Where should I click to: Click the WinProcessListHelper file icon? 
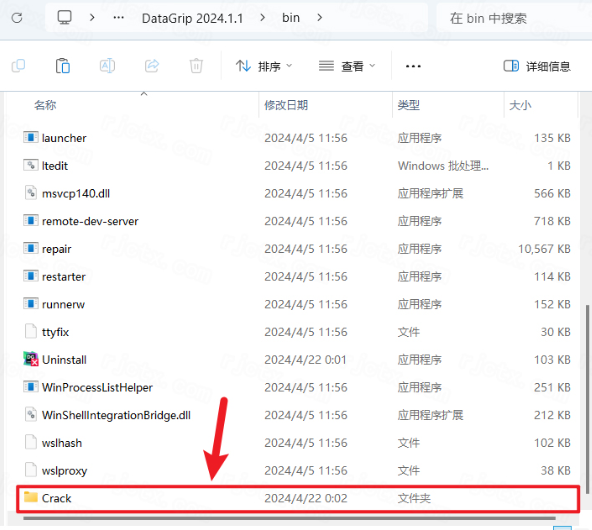click(x=31, y=387)
